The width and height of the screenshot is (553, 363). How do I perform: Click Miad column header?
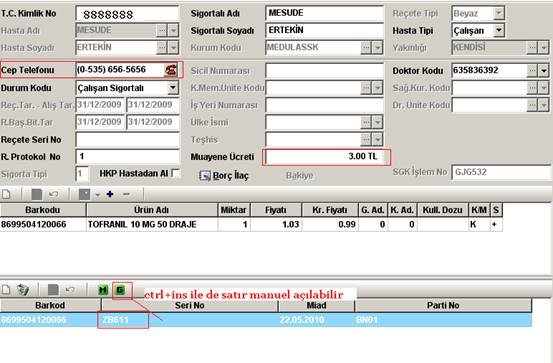316,305
